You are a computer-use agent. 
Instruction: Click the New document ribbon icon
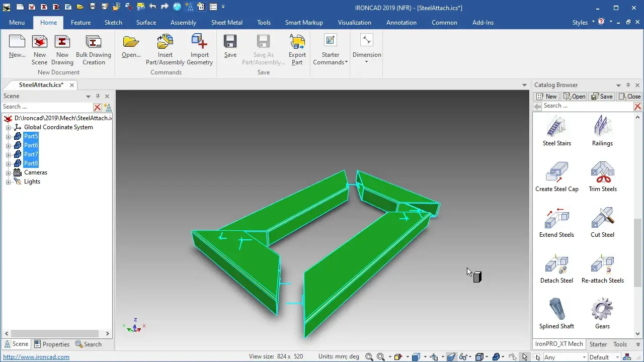pos(17,46)
